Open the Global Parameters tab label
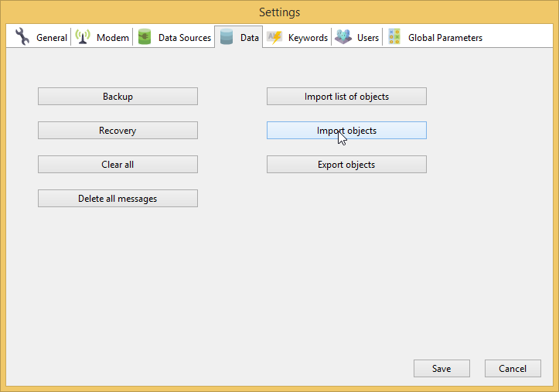The height and width of the screenshot is (392, 559). 445,38
